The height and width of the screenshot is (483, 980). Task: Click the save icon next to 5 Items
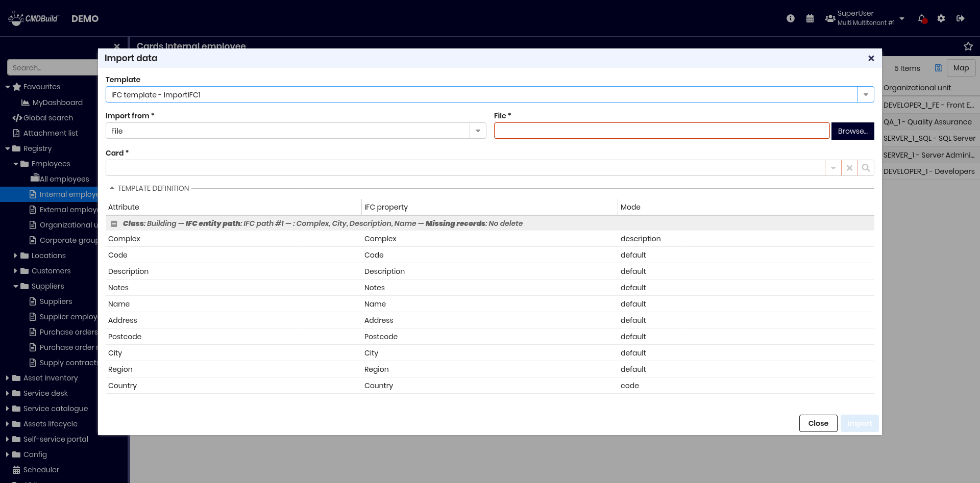tap(938, 68)
